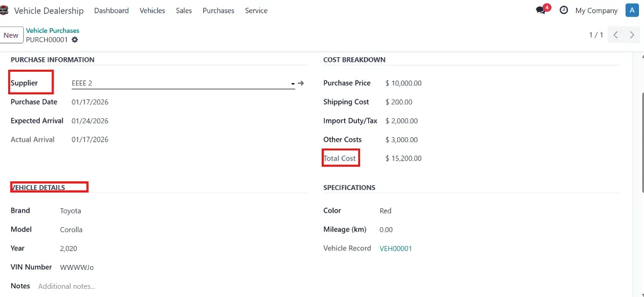Open the messages chat icon
The width and height of the screenshot is (644, 297).
tap(541, 11)
